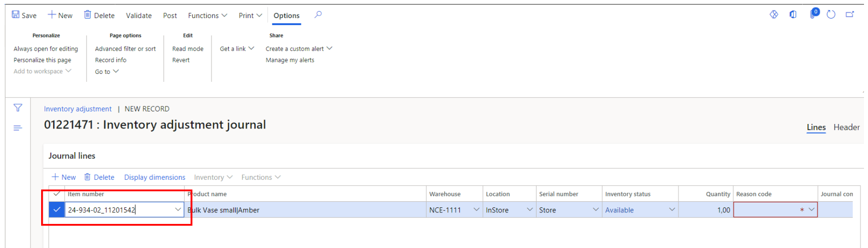Open the Reason code dropdown
Viewport: 868px width, 248px height.
pyautogui.click(x=811, y=210)
